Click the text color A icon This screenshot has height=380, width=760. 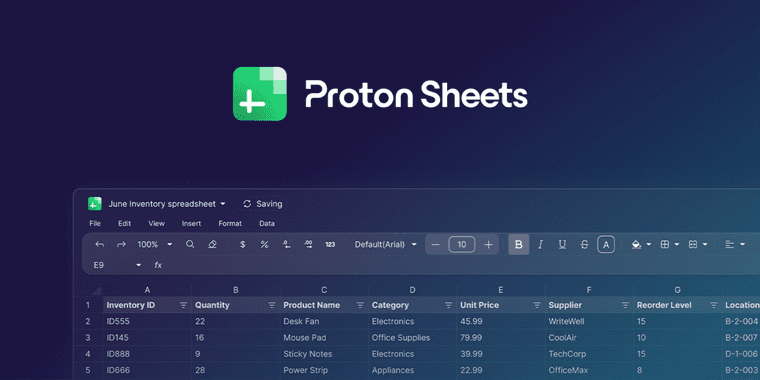(606, 244)
